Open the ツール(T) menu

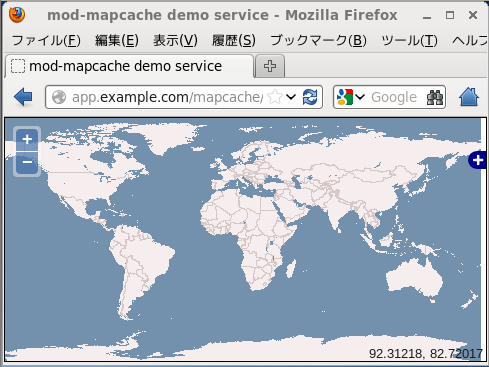pos(410,41)
